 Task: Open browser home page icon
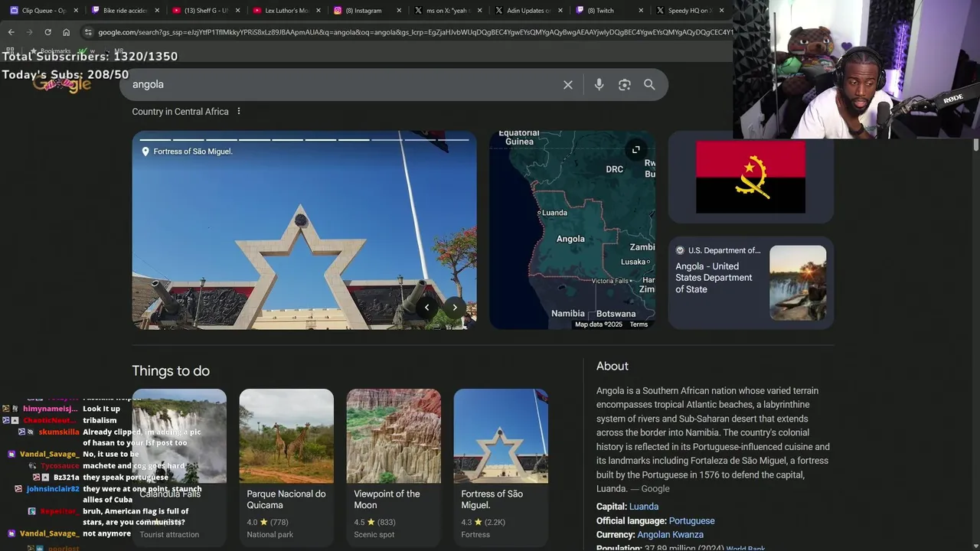click(67, 32)
